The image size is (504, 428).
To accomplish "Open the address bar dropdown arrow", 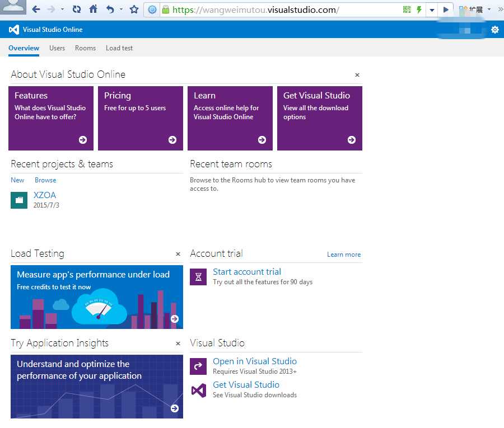I will tap(432, 10).
